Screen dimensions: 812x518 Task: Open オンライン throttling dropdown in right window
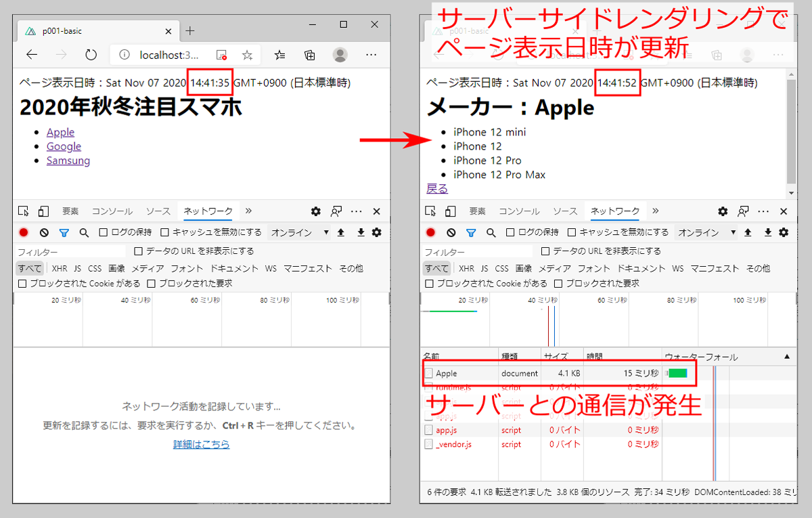706,232
